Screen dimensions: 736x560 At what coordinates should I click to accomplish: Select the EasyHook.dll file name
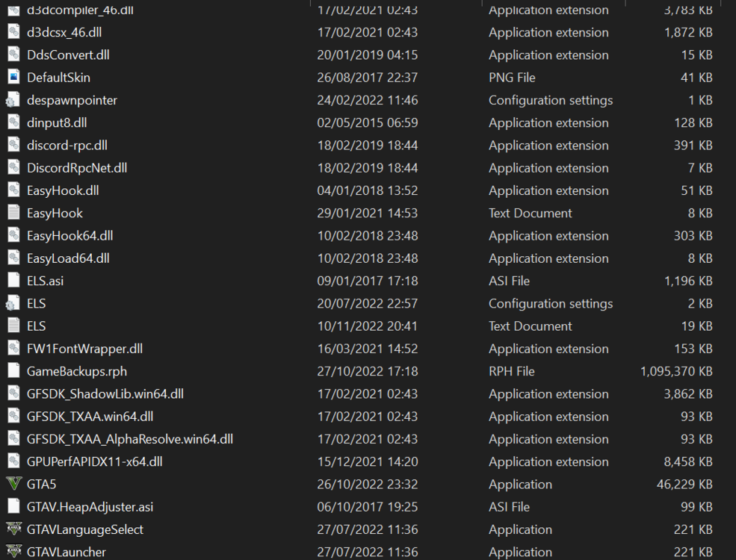pos(63,190)
